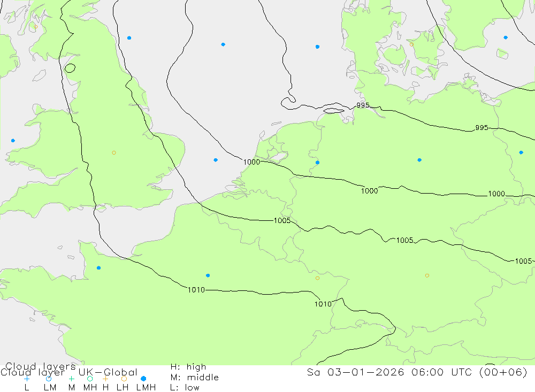The image size is (535, 392).
Task: Click the green open-circle MH legend symbol
Action: click(90, 379)
